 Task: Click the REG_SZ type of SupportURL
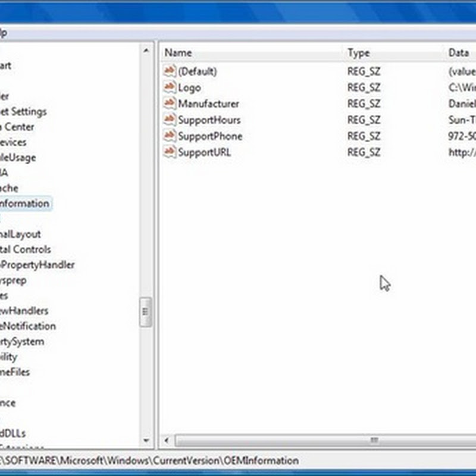pos(364,152)
